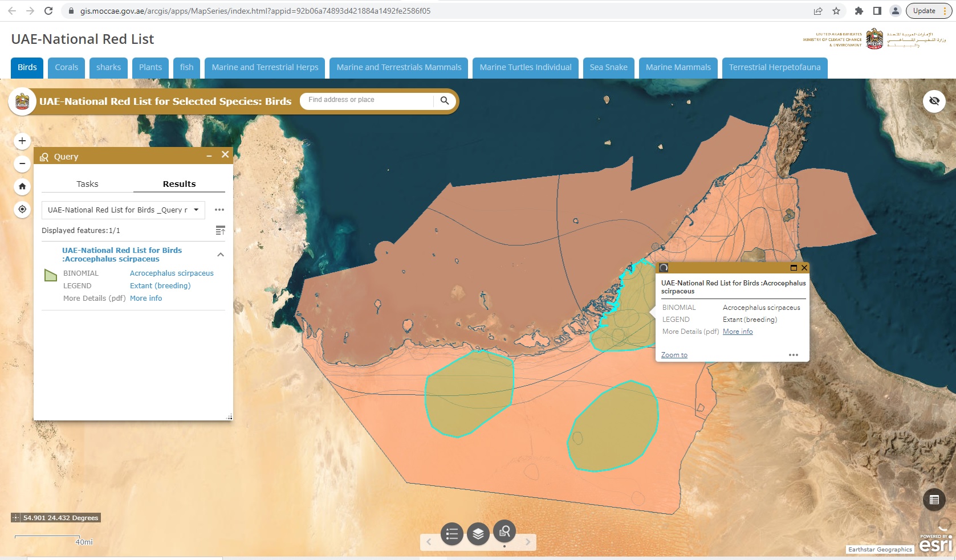Select the fish tab
This screenshot has width=956, height=560.
pos(187,67)
